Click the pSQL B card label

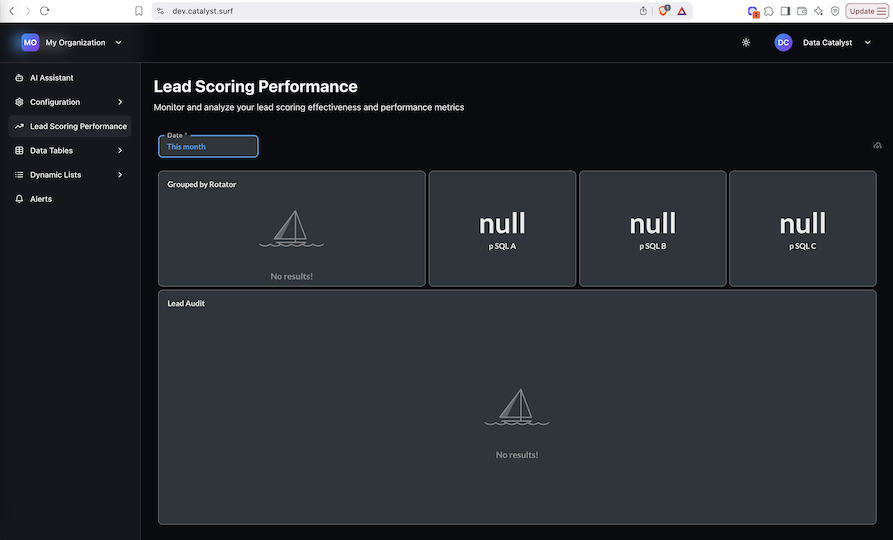tap(653, 246)
